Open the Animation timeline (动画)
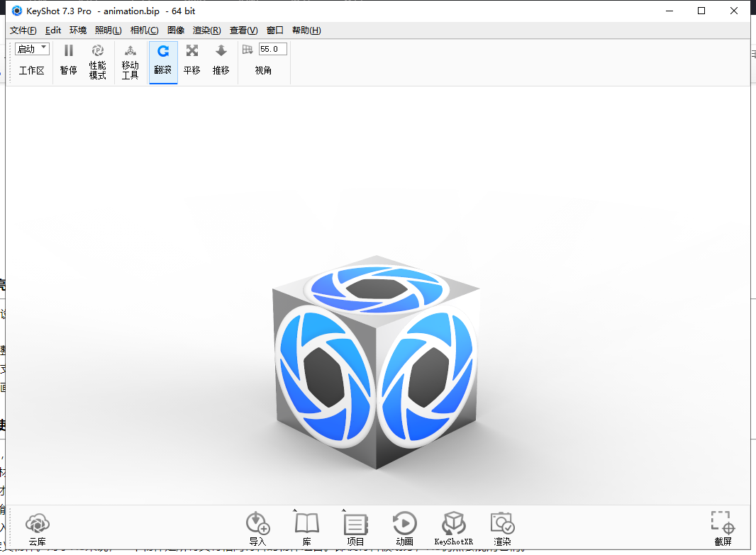 click(x=404, y=529)
